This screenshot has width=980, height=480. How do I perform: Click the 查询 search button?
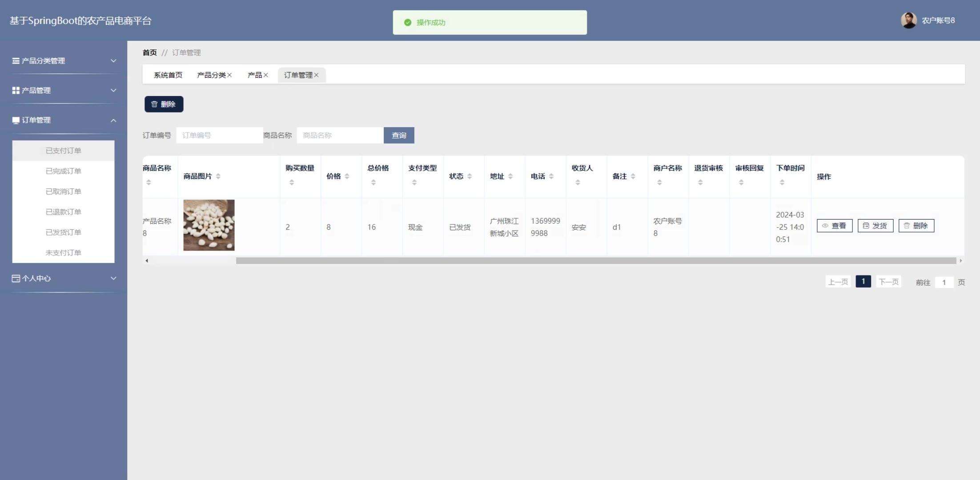[x=399, y=135]
